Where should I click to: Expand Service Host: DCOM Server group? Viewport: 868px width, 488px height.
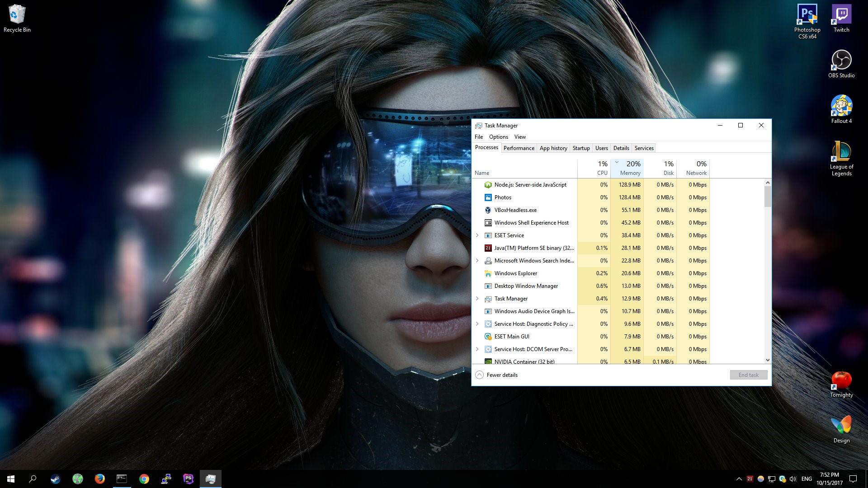[477, 349]
